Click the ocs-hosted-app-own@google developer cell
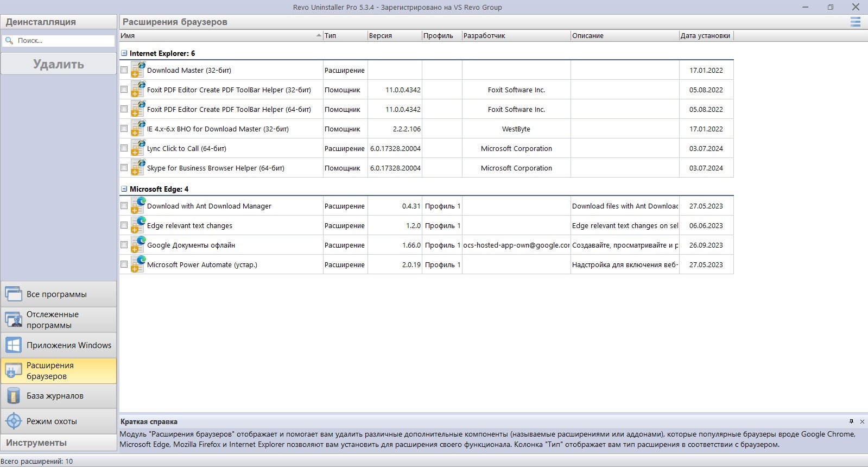The width and height of the screenshot is (868, 467). [x=516, y=245]
